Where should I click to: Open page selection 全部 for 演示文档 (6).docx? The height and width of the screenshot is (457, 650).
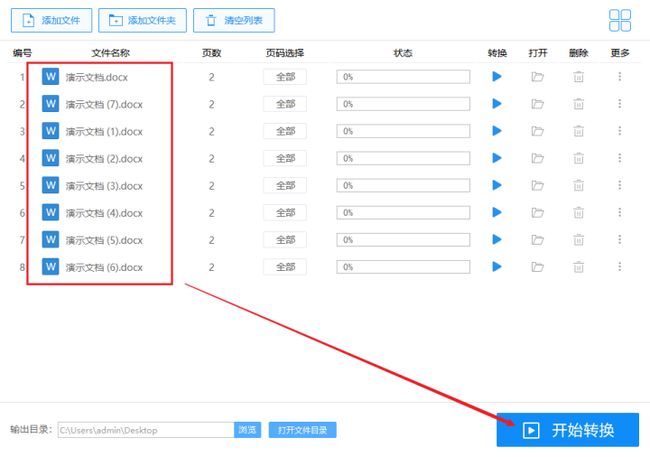point(285,267)
